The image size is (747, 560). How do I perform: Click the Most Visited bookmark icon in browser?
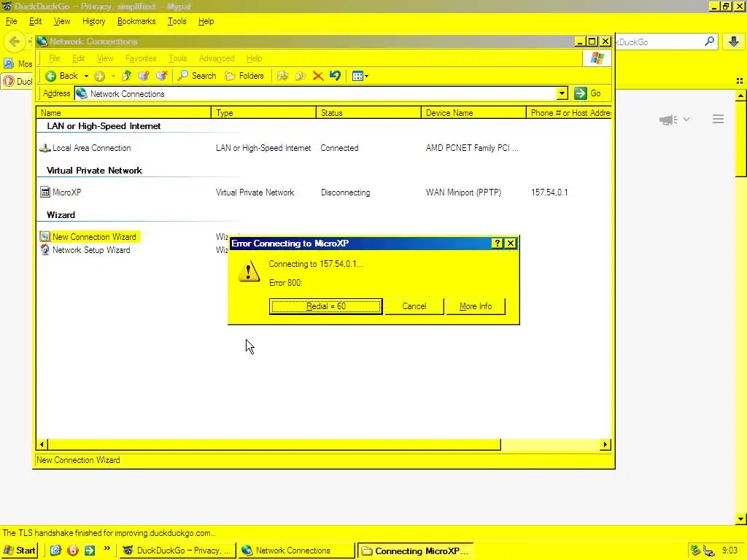[x=9, y=63]
